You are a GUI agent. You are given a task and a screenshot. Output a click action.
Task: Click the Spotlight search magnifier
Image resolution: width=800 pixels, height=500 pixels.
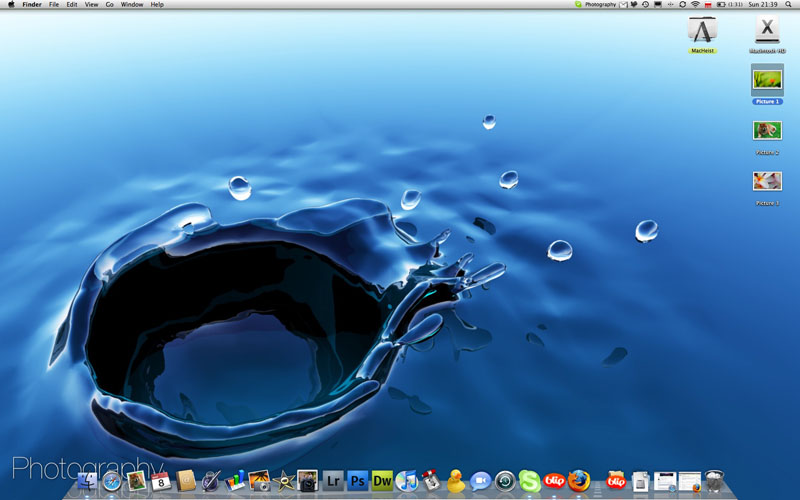pyautogui.click(x=788, y=5)
